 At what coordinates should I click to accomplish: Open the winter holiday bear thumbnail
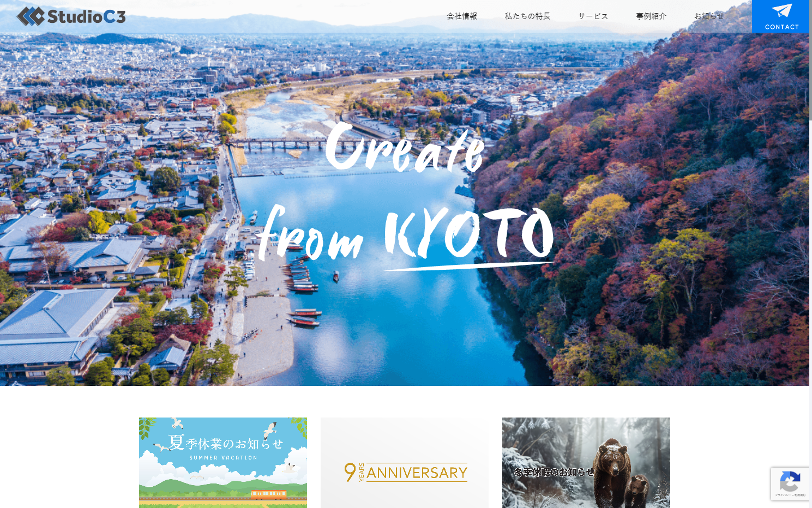586,463
